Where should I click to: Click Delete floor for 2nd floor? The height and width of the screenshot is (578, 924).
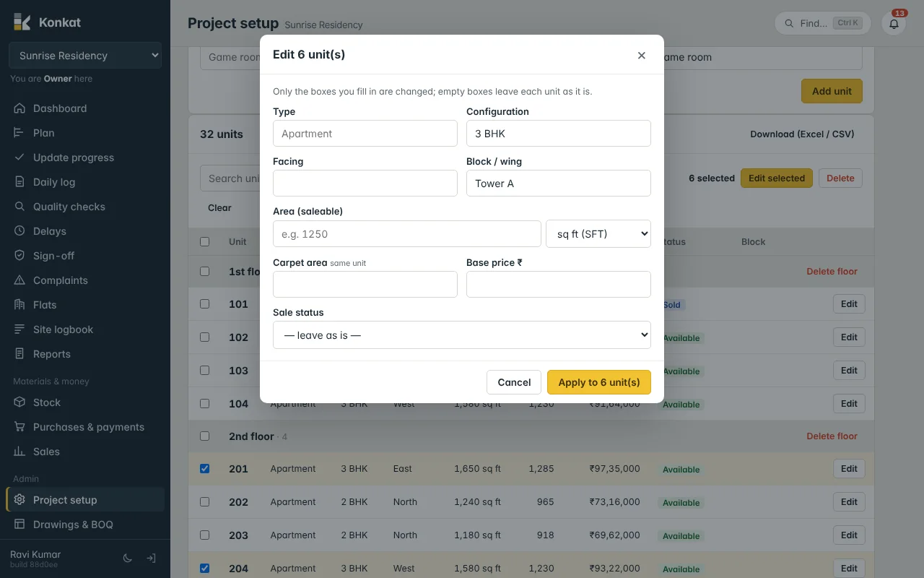point(832,436)
